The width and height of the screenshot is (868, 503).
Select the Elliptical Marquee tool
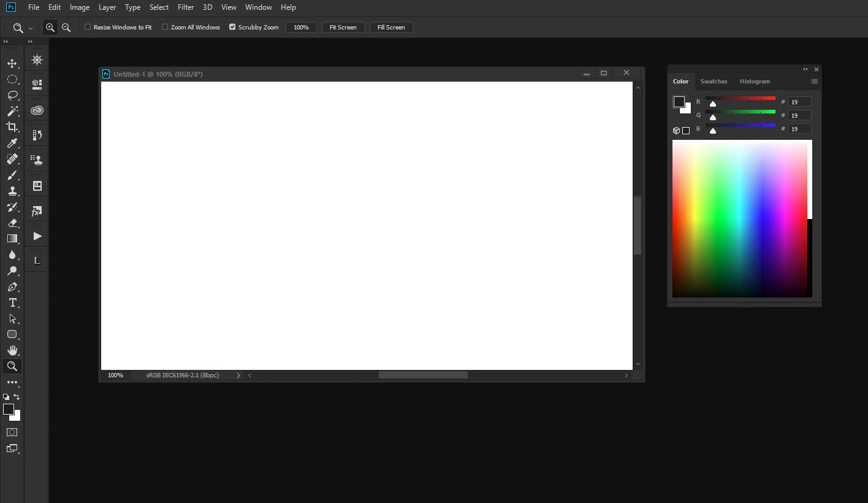[12, 79]
